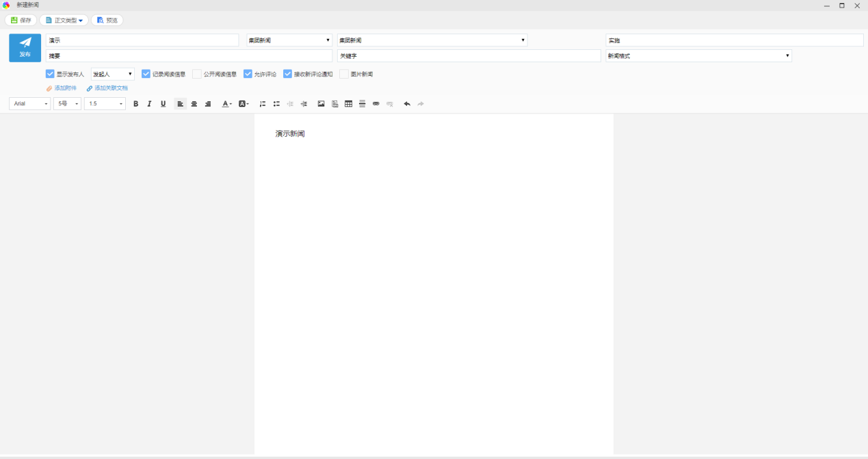868x459 pixels.
Task: Enable 公开阅读信息 checkbox
Action: coord(197,74)
